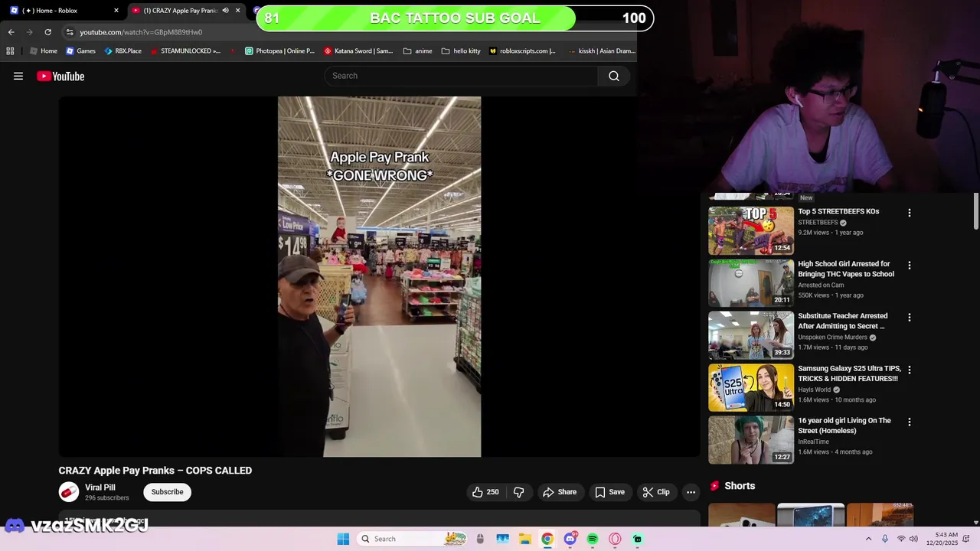Open options for 16 year old girl video
The width and height of the screenshot is (980, 551).
(910, 422)
